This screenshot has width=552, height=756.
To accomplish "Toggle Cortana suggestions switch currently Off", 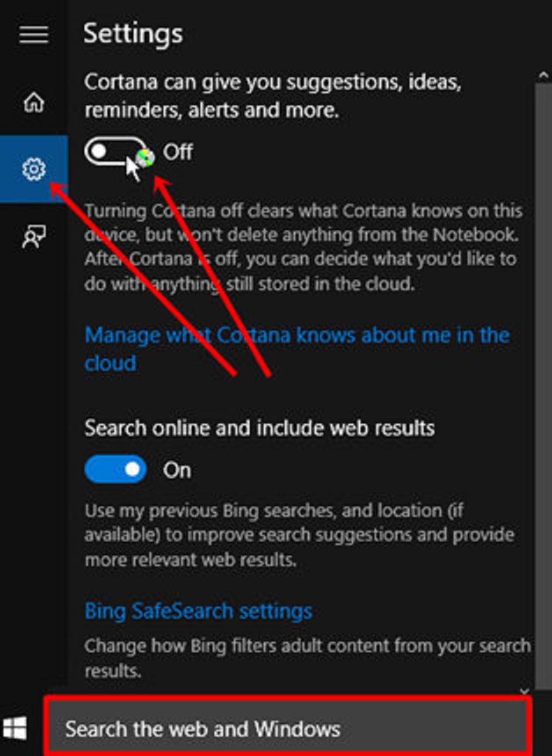I will coord(115,152).
